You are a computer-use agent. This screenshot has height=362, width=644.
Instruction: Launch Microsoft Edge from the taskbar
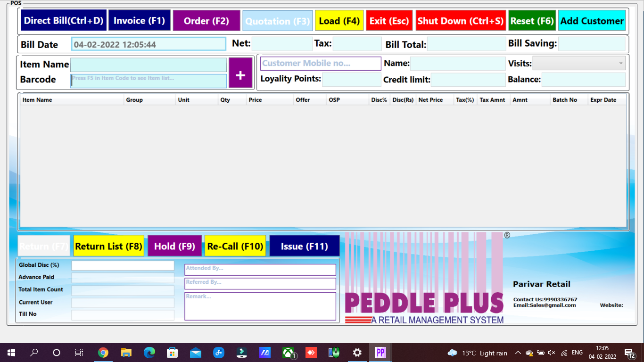(149, 353)
